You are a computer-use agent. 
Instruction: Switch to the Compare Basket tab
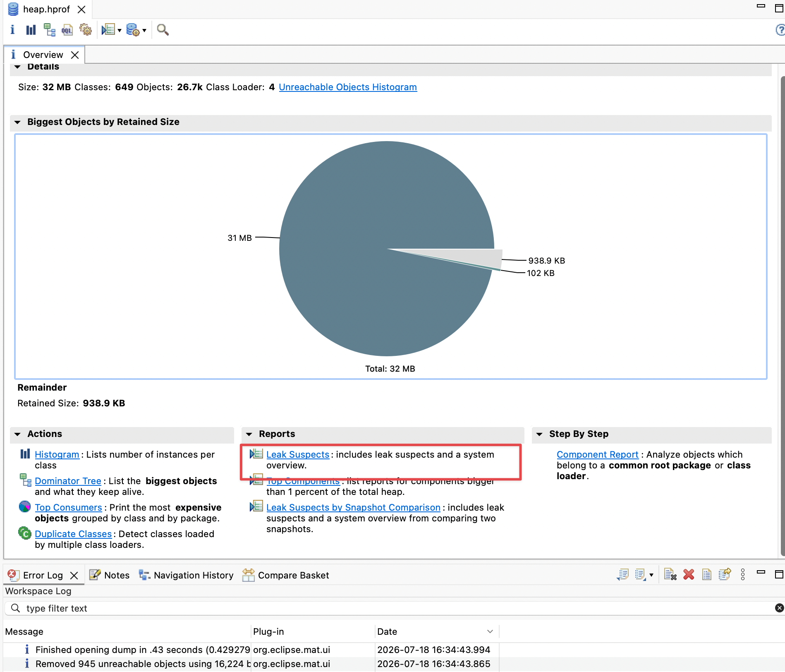pyautogui.click(x=286, y=575)
